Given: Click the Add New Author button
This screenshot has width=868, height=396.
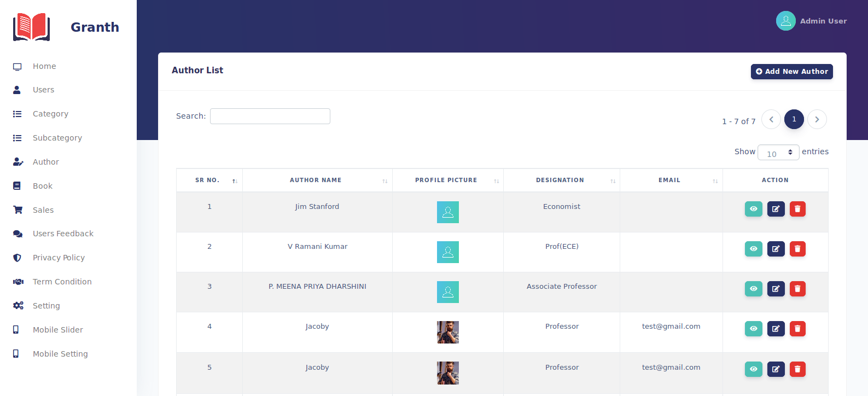Looking at the screenshot, I should click(791, 72).
